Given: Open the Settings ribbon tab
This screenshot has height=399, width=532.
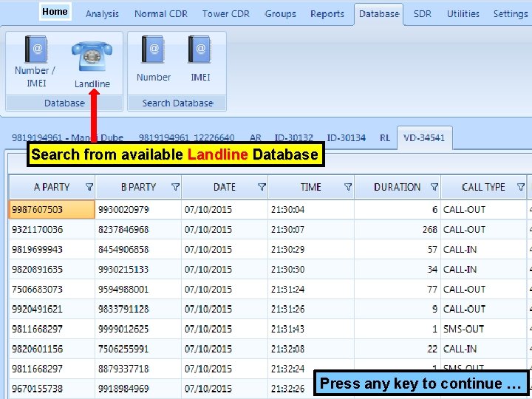Looking at the screenshot, I should coord(511,14).
